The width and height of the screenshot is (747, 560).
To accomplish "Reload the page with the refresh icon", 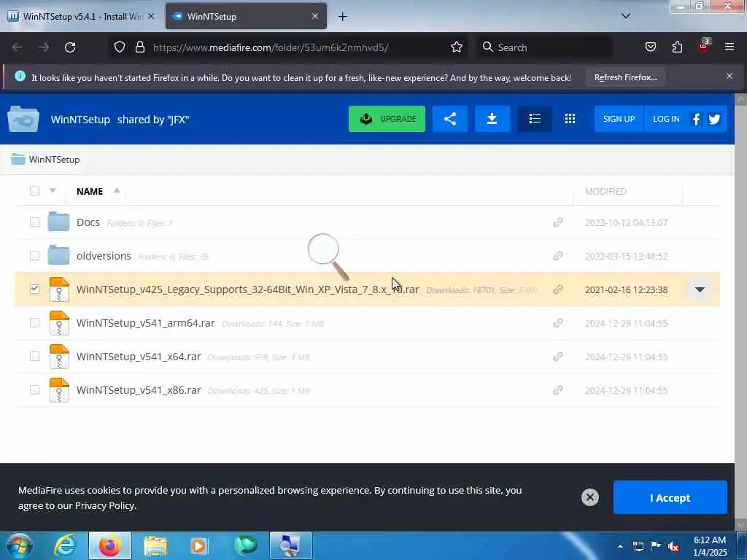I will [70, 47].
